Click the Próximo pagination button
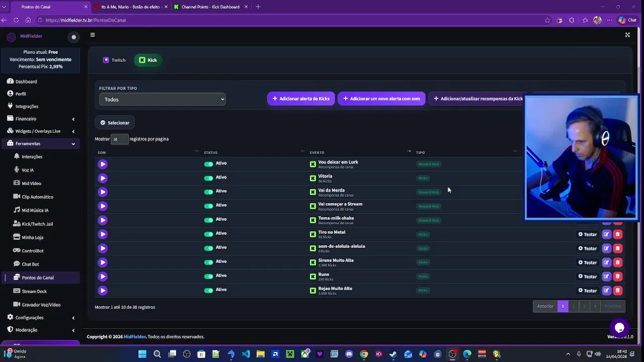The height and width of the screenshot is (362, 644). pos(612,306)
